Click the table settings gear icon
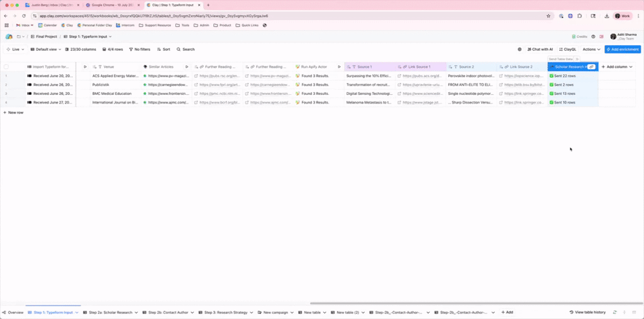The height and width of the screenshot is (319, 644). [x=519, y=49]
